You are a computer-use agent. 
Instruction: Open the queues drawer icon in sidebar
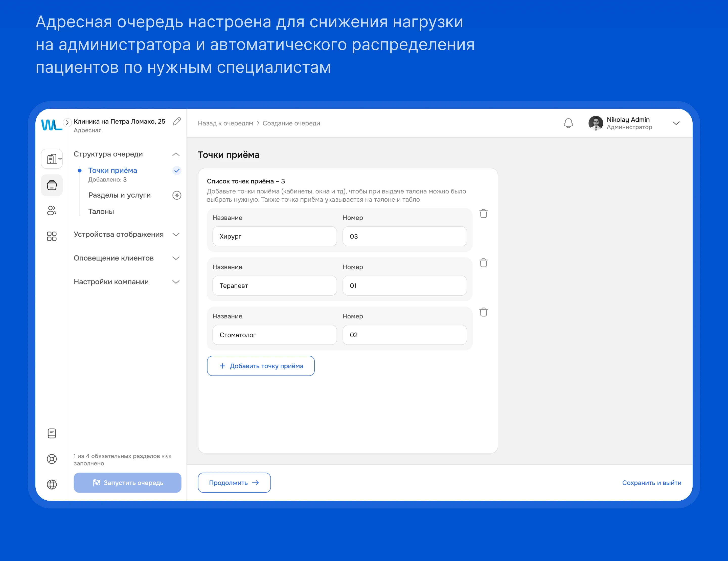tap(52, 185)
